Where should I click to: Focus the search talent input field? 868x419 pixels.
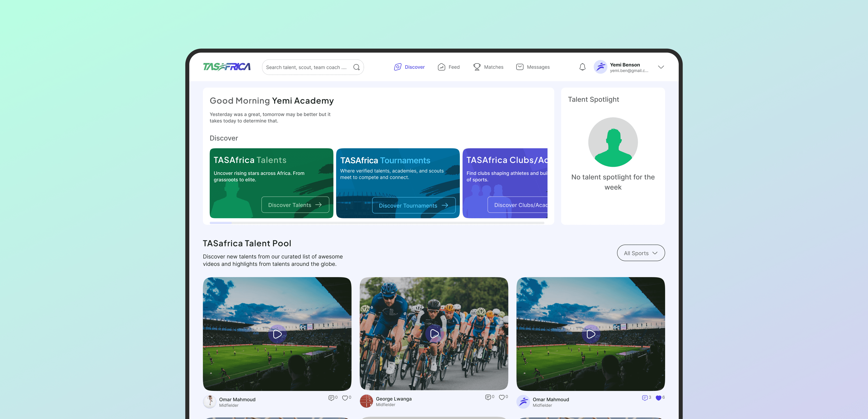point(306,67)
